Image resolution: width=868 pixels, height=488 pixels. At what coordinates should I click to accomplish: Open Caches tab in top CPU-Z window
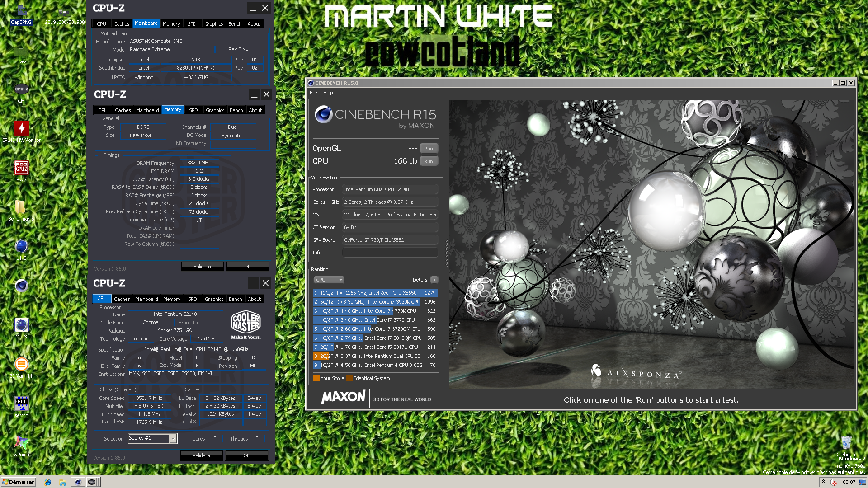[121, 24]
